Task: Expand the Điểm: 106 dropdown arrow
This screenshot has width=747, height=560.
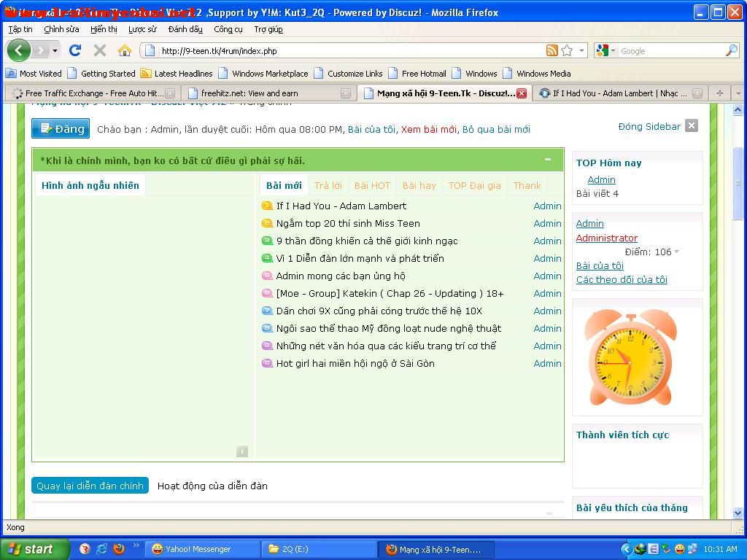Action: [x=676, y=252]
